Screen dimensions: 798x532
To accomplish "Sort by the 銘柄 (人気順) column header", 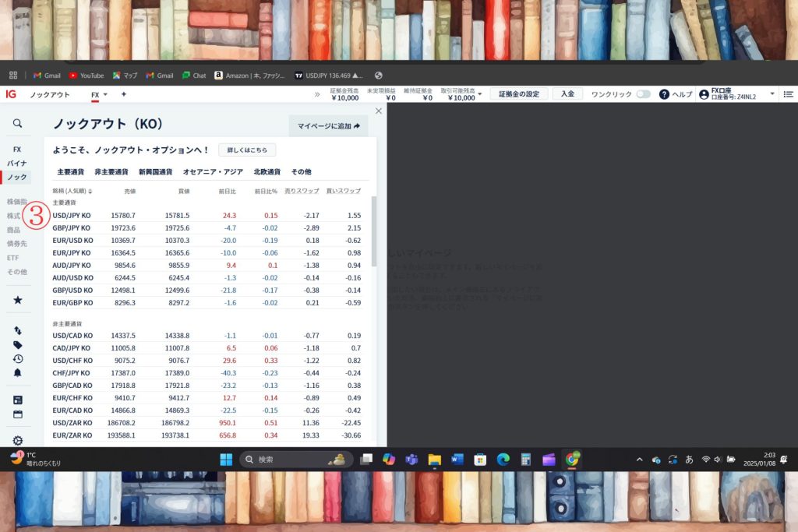I will (x=72, y=191).
